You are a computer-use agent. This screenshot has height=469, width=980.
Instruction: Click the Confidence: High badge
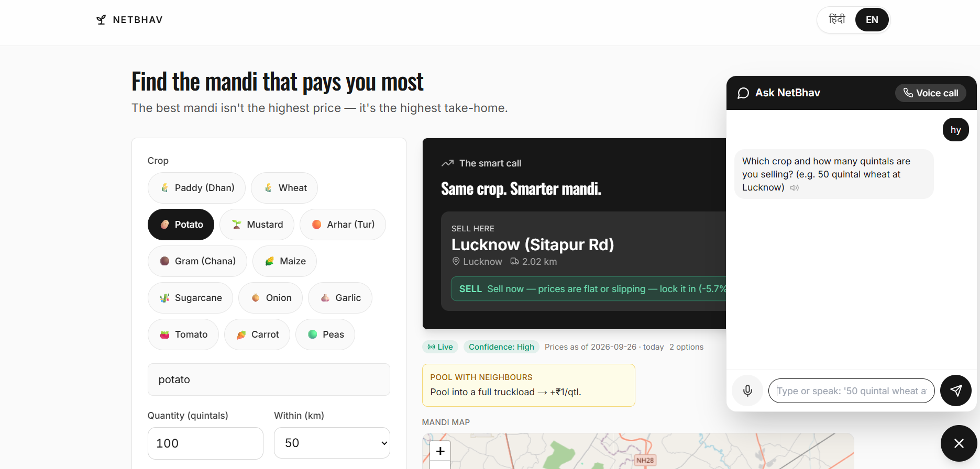pos(501,347)
